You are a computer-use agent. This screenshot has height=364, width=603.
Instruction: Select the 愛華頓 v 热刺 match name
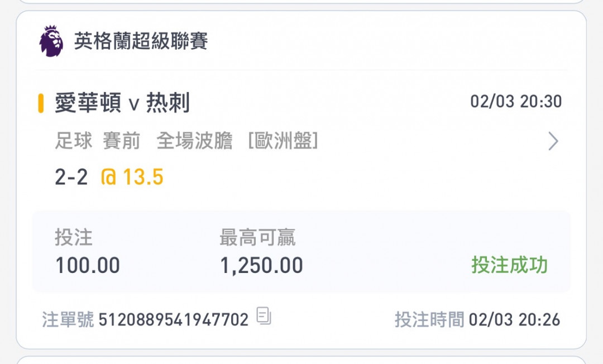122,103
